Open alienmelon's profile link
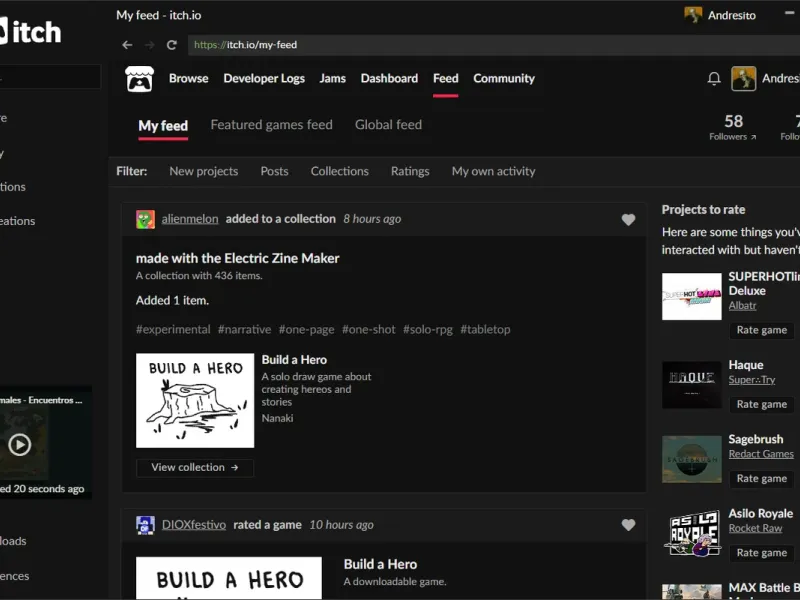 click(190, 219)
